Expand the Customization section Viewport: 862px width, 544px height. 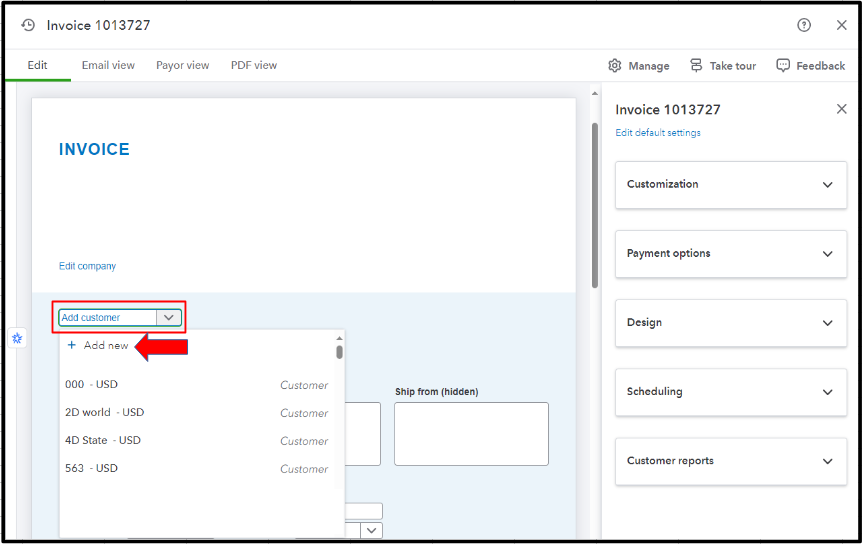(x=731, y=185)
